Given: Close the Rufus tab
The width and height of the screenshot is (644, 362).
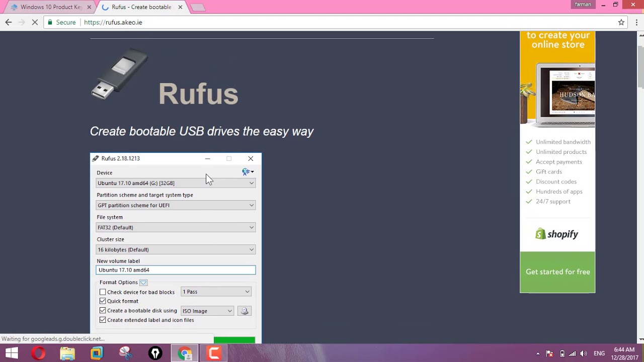Looking at the screenshot, I should coord(180,7).
